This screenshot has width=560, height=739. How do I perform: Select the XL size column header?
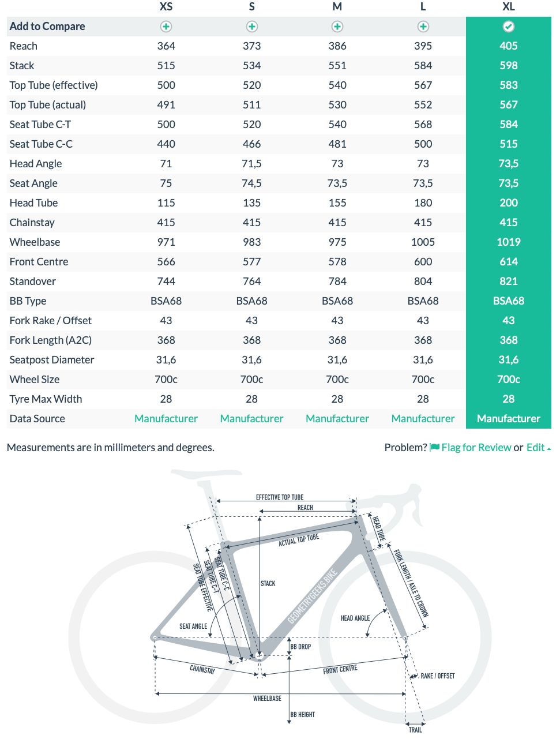[509, 7]
